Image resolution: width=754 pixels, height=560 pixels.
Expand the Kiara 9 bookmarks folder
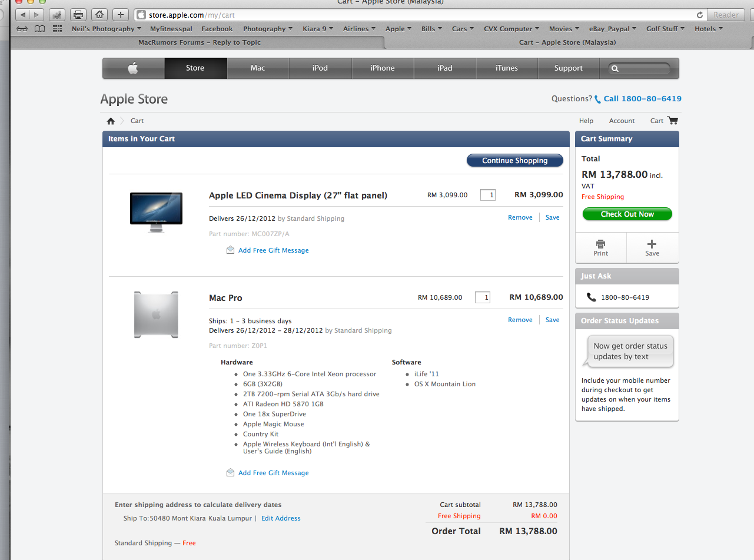click(318, 29)
